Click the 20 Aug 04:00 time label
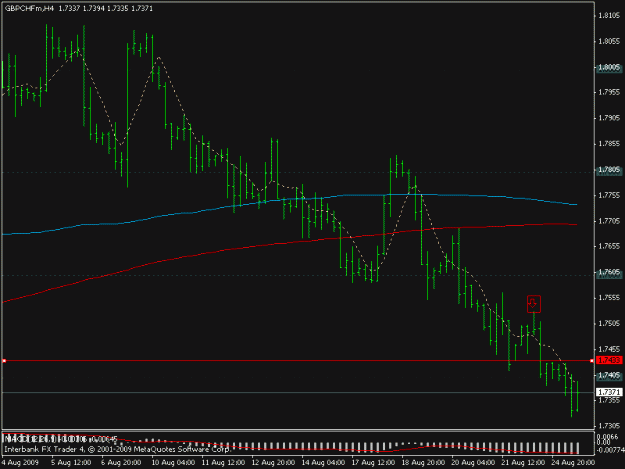This screenshot has width=625, height=469. coord(472,462)
